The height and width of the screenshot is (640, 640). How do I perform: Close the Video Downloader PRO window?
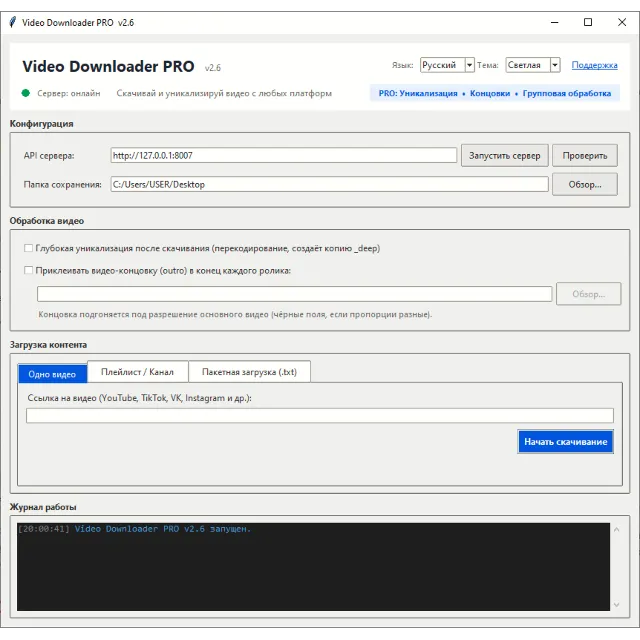coord(622,22)
